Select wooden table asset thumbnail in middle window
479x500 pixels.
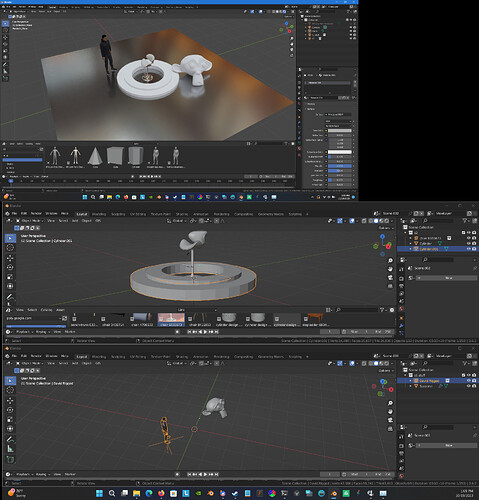click(315, 319)
